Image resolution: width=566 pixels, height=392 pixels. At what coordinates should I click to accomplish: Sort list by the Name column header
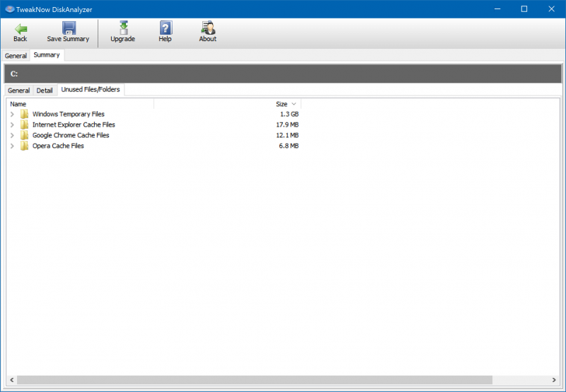pyautogui.click(x=80, y=104)
